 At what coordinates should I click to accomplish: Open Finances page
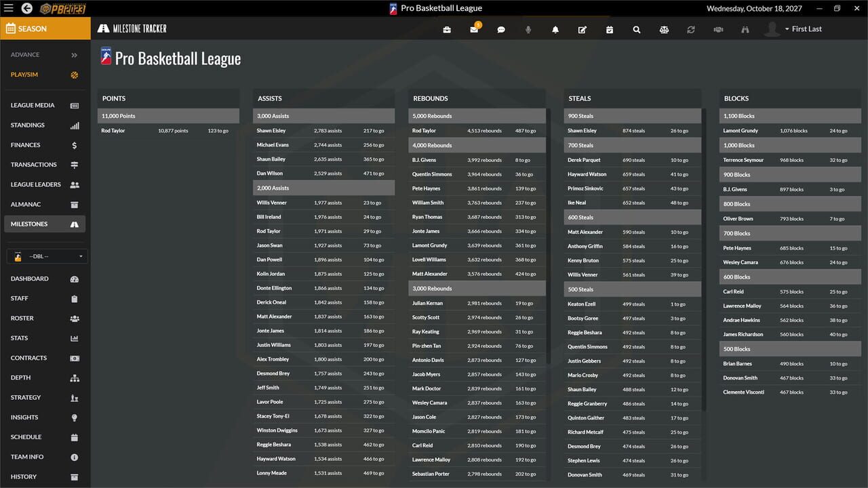pyautogui.click(x=45, y=145)
